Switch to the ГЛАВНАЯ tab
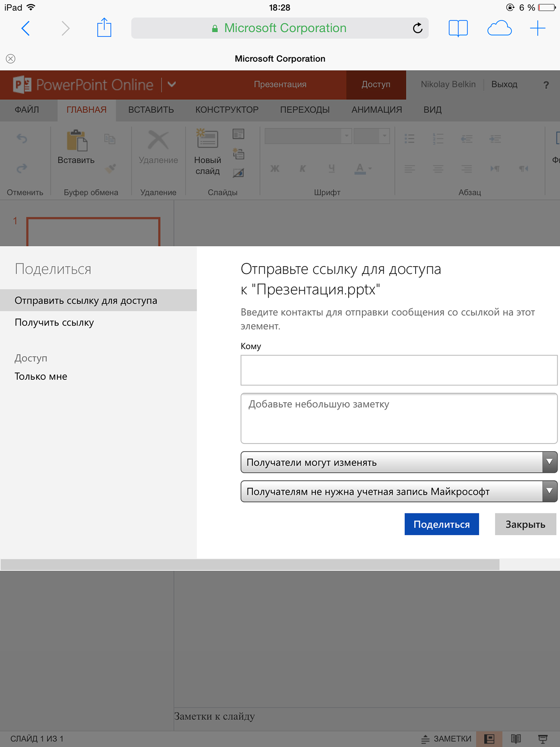Screen dimensions: 560x747 coord(87,110)
